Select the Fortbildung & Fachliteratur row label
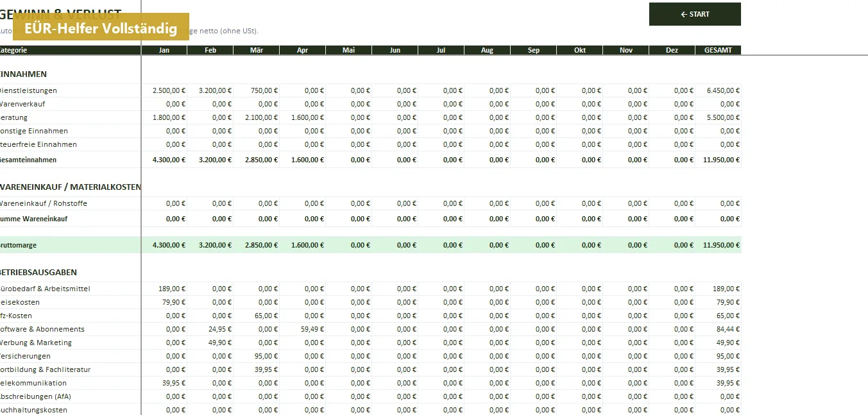The height and width of the screenshot is (415, 868). (x=45, y=369)
